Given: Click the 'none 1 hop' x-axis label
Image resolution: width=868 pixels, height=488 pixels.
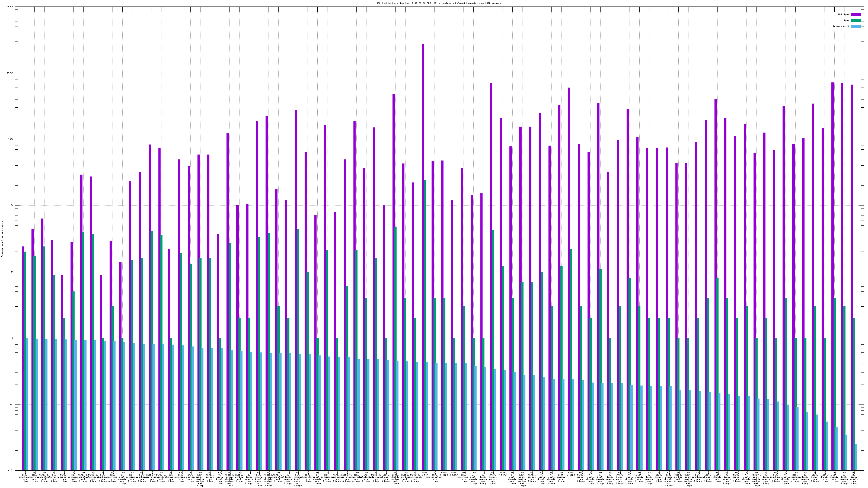Looking at the screenshot, I should coord(425,474).
